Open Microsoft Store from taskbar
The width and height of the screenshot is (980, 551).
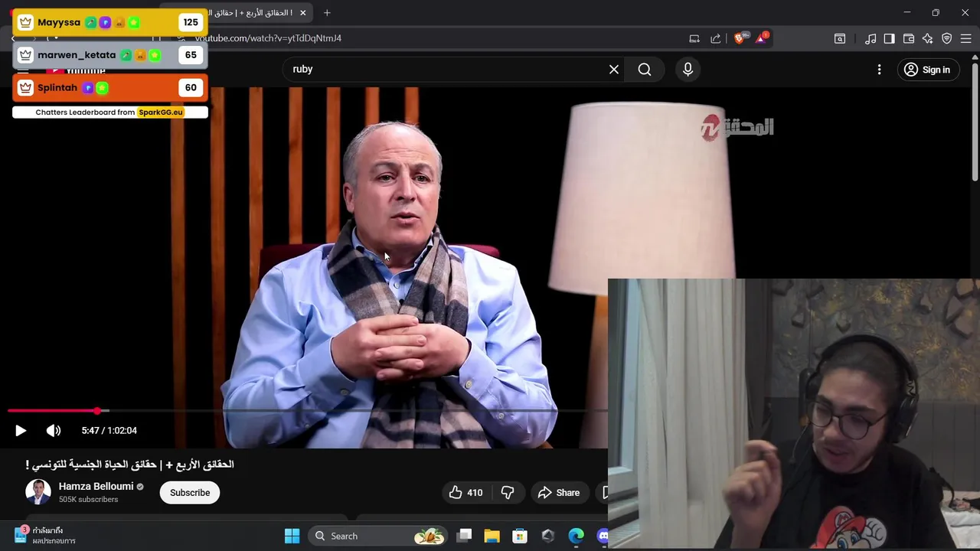(520, 536)
